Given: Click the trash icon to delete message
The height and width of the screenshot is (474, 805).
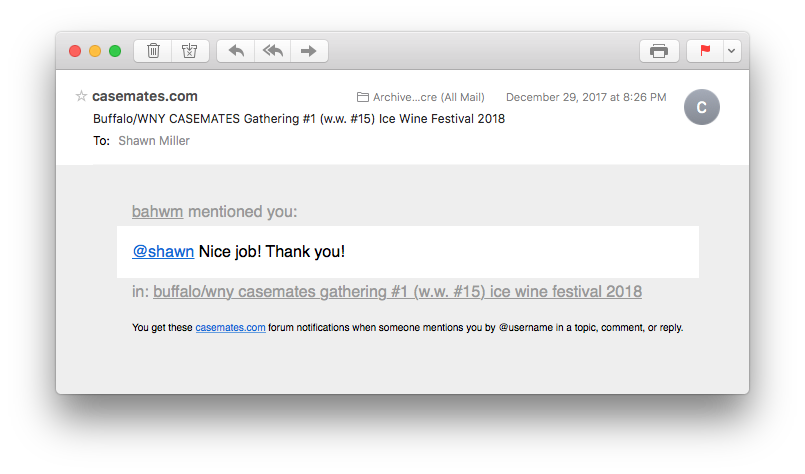Looking at the screenshot, I should pyautogui.click(x=153, y=51).
